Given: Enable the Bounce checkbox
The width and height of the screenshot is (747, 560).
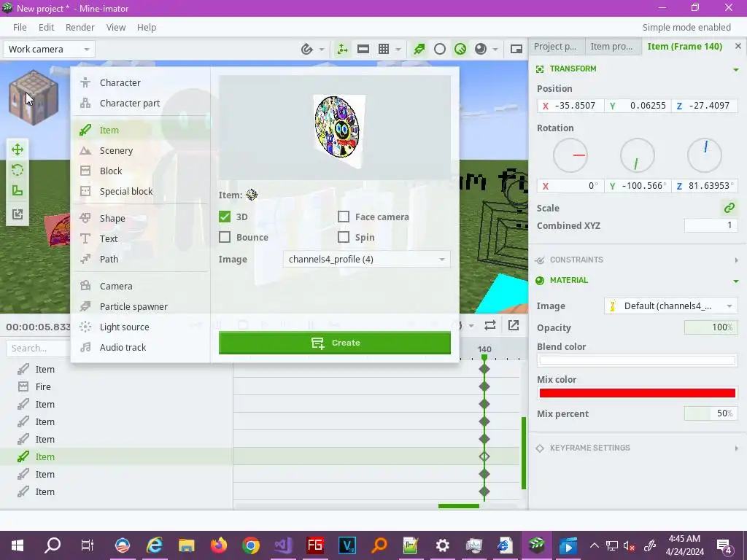Looking at the screenshot, I should tap(225, 237).
